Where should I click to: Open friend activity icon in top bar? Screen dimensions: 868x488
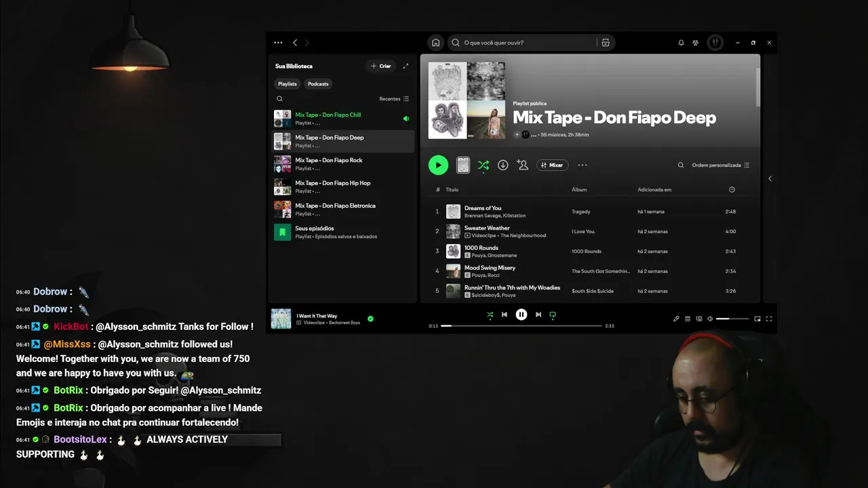tap(695, 43)
